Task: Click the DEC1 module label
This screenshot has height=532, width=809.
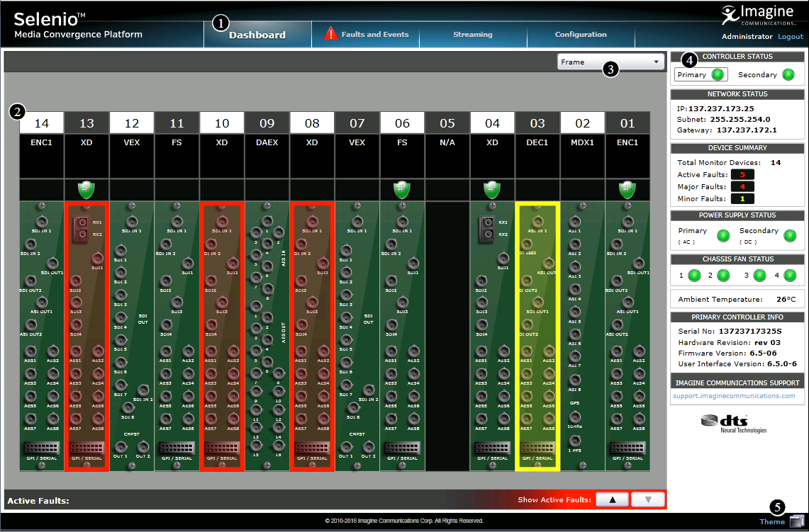Action: pyautogui.click(x=537, y=142)
